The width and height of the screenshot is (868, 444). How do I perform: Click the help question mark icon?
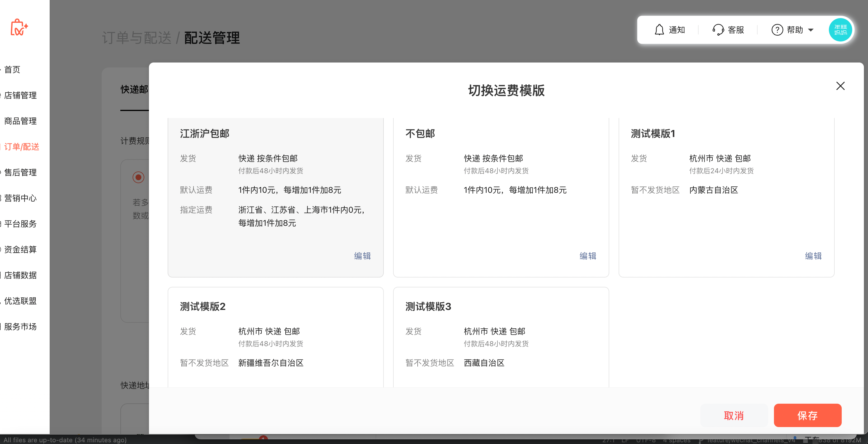tap(777, 30)
